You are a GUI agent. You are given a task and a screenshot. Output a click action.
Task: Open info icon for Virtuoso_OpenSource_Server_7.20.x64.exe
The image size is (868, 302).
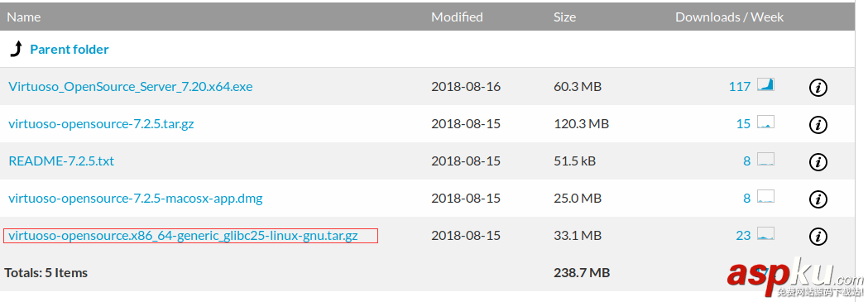pos(818,88)
